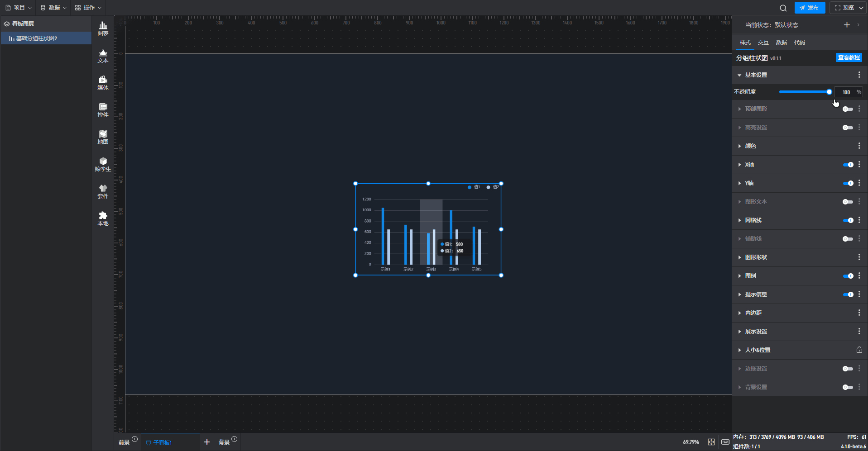Enable the 边框设置 toggle
The width and height of the screenshot is (868, 451).
coord(848,369)
